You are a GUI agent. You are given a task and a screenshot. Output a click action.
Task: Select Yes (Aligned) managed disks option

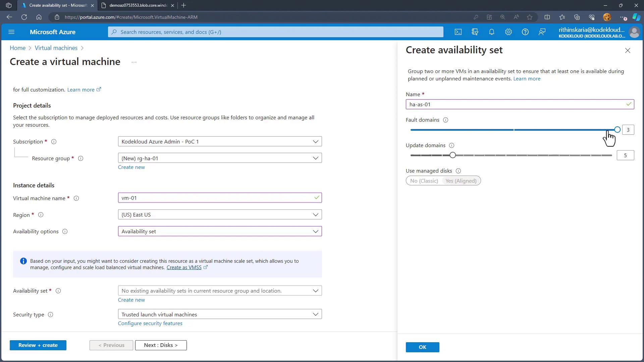tap(461, 181)
